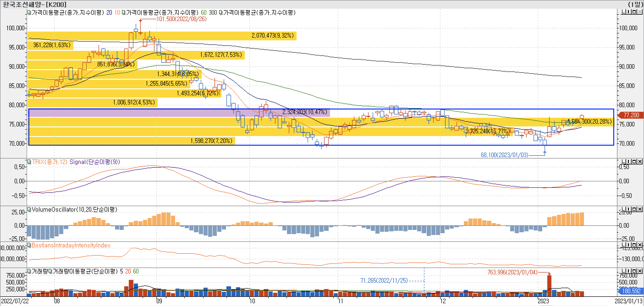
Task: Click the 'L' button on volume (거래량) panel
Action: (x=623, y=271)
